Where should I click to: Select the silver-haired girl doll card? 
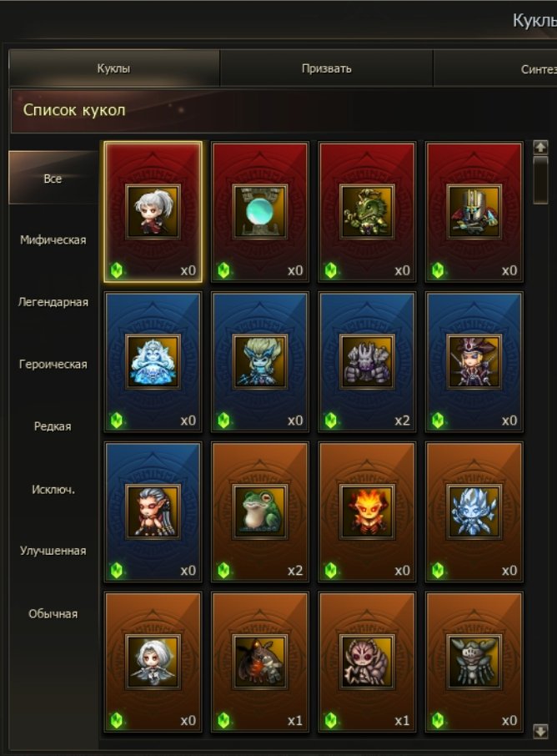click(x=153, y=212)
